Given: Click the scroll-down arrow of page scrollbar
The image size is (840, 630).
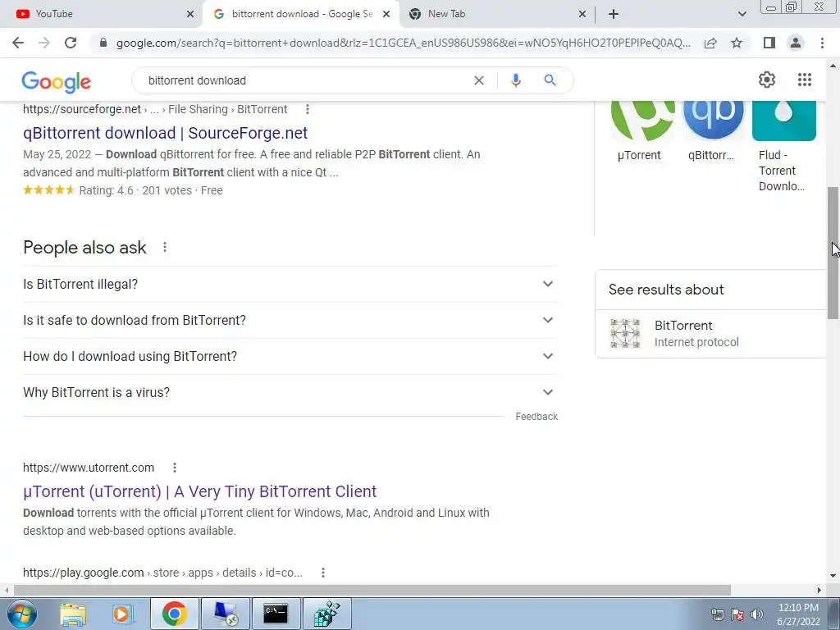Looking at the screenshot, I should 833,577.
